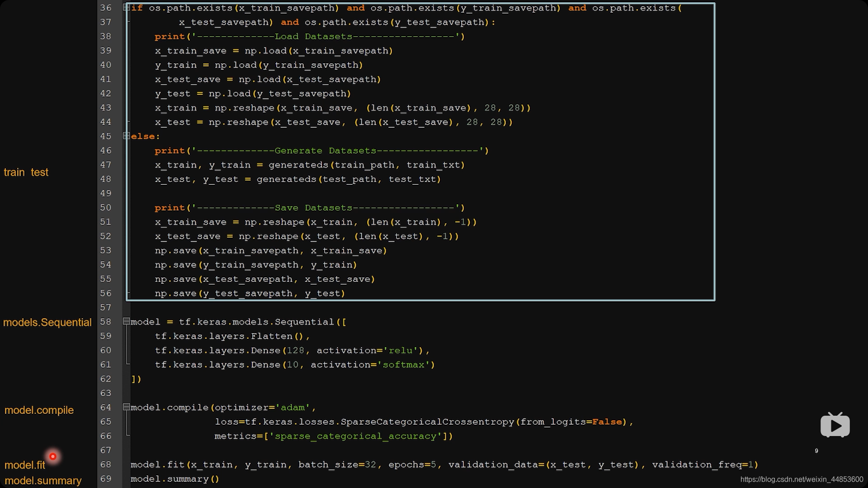Click the 'Save Datasets' print statement

[x=310, y=207]
